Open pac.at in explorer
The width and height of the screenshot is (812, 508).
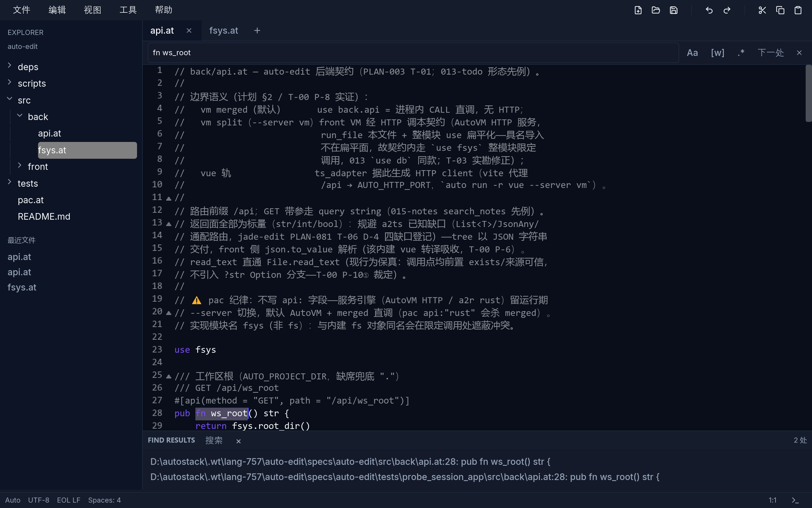pos(30,200)
